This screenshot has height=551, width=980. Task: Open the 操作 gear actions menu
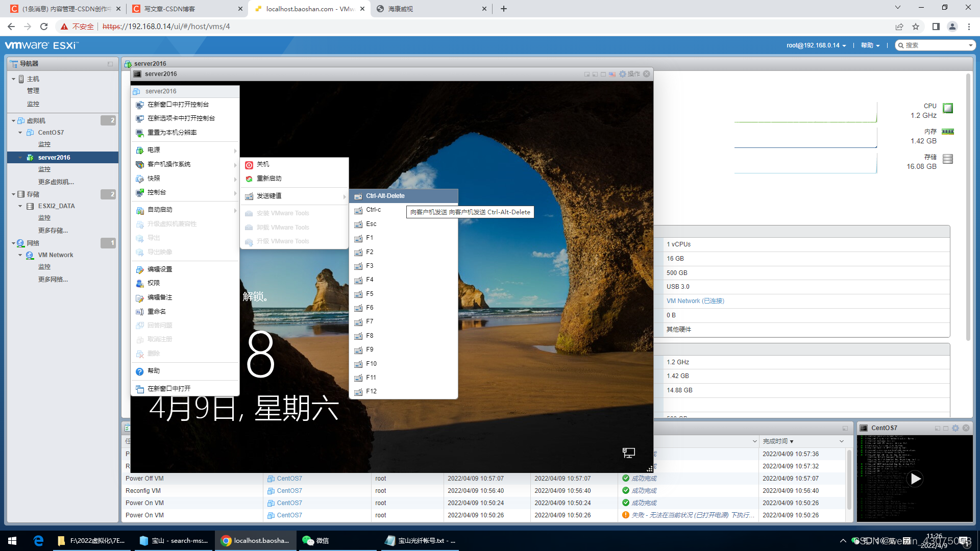tap(629, 74)
